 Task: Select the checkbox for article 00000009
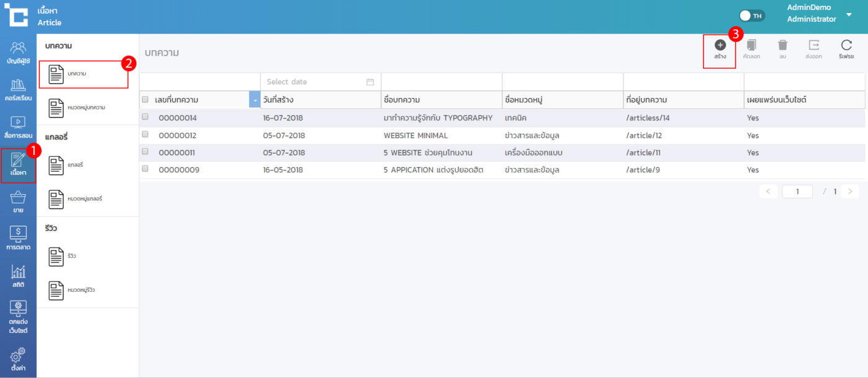pyautogui.click(x=145, y=169)
